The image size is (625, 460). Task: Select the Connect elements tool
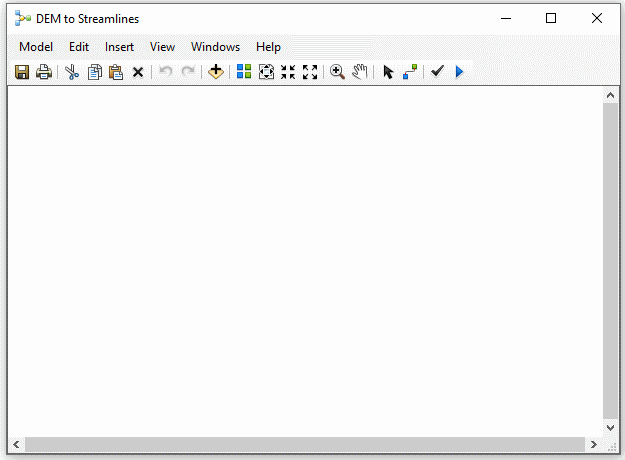coord(410,72)
